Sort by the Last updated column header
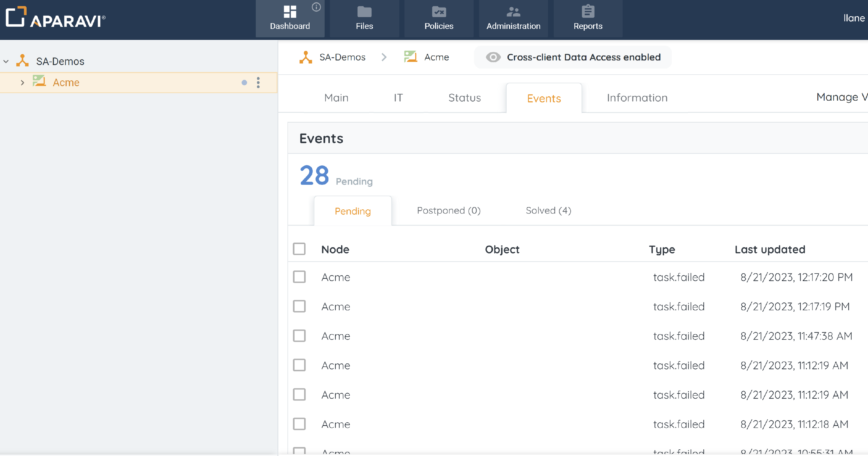Screen dimensions: 868x456 (x=770, y=249)
